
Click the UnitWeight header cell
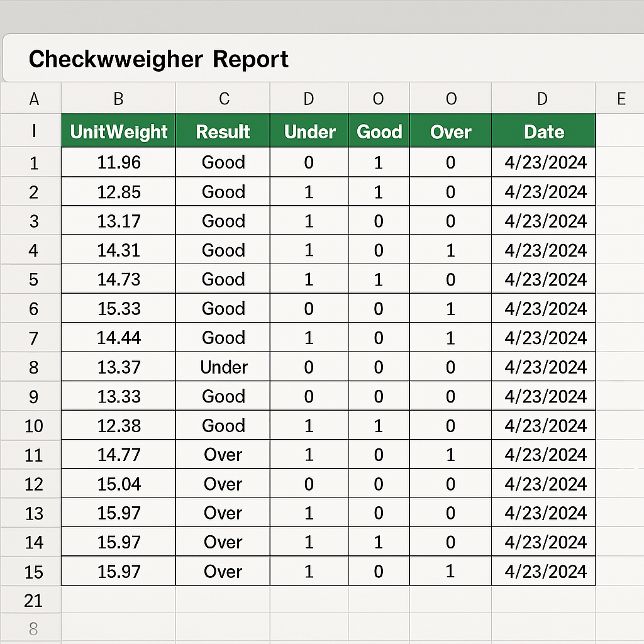[118, 131]
